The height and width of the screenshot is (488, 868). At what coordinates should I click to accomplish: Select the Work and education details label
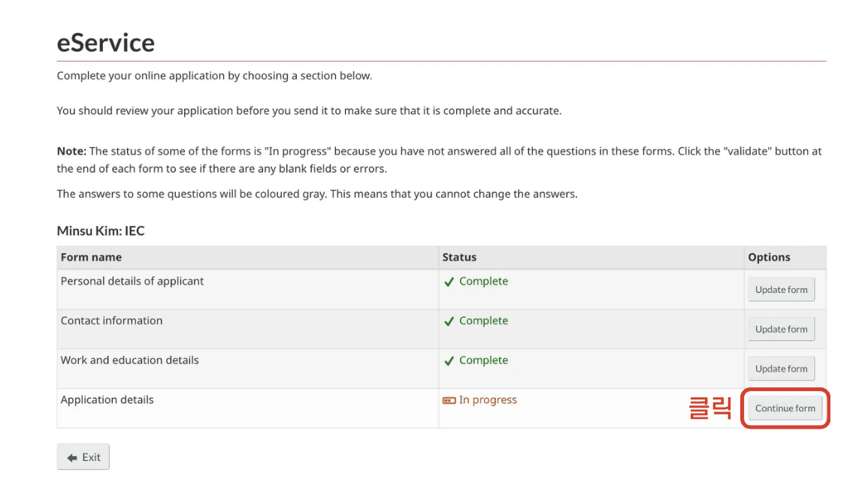[130, 360]
